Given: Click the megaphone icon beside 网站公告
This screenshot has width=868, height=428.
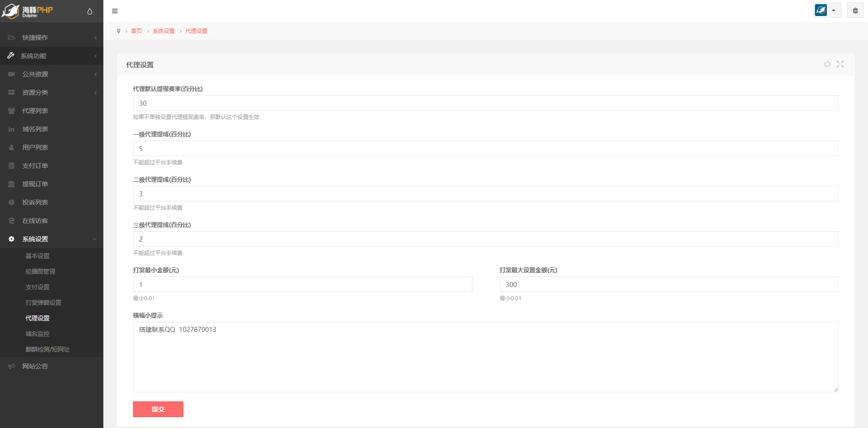Looking at the screenshot, I should [x=11, y=366].
